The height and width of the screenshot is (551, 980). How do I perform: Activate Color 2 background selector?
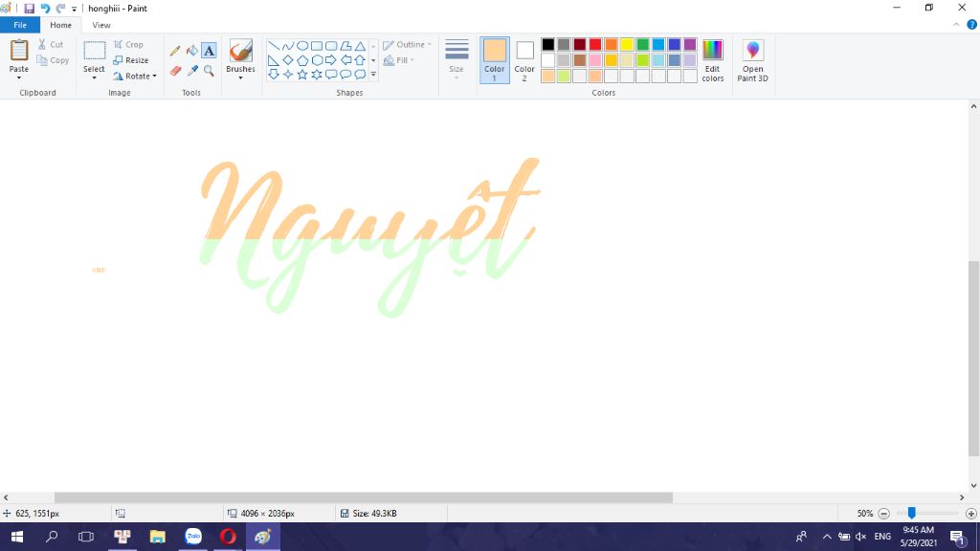tap(524, 60)
